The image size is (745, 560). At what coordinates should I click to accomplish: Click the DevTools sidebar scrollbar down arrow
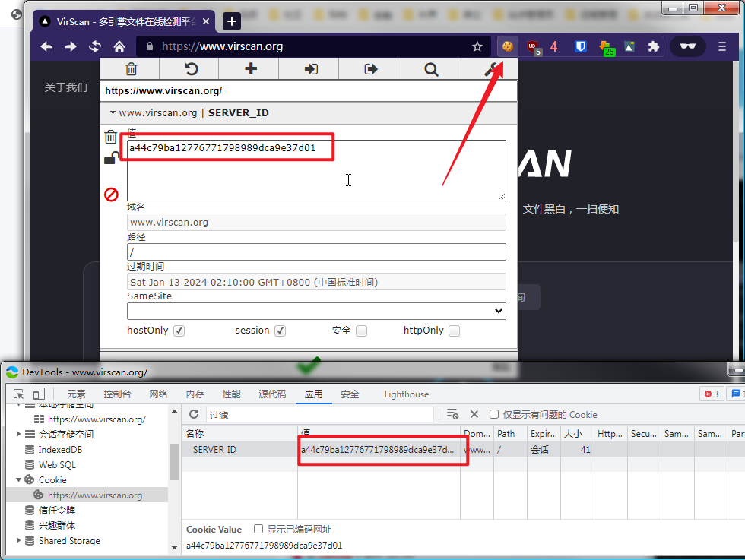pyautogui.click(x=174, y=548)
